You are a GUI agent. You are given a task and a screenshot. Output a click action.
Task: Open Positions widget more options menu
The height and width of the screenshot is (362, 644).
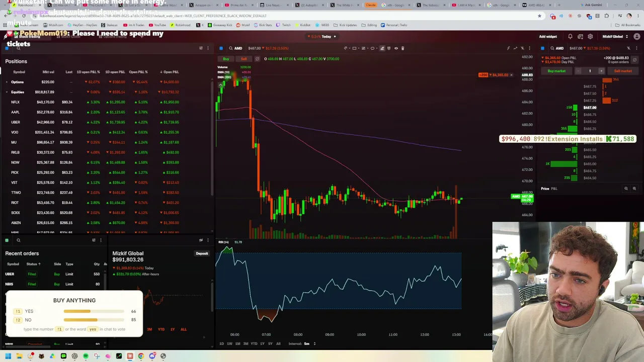click(x=208, y=48)
